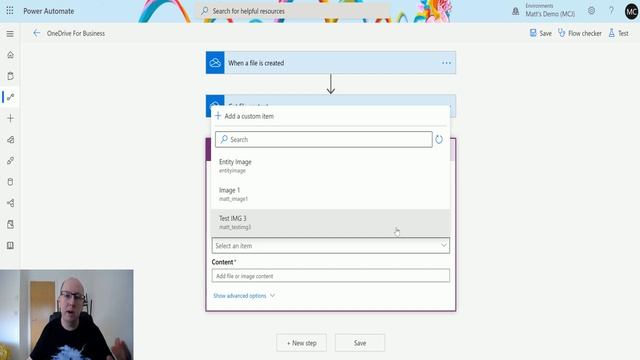Click the bottom Save button
640x360 pixels.
tap(360, 343)
